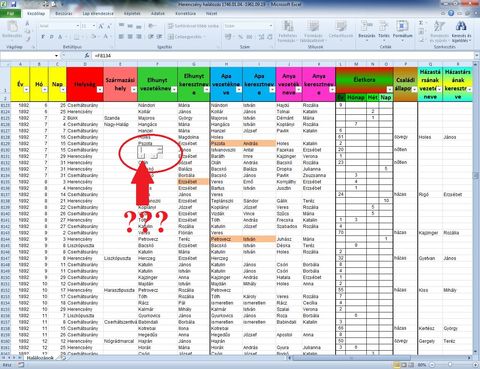The image size is (480, 369).
Task: Open the Helység column filter dropdown
Action: pyautogui.click(x=100, y=89)
